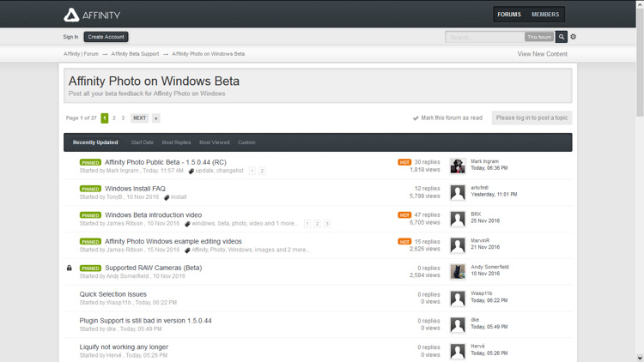644x362 pixels.
Task: Click the Sign In link
Action: (70, 37)
